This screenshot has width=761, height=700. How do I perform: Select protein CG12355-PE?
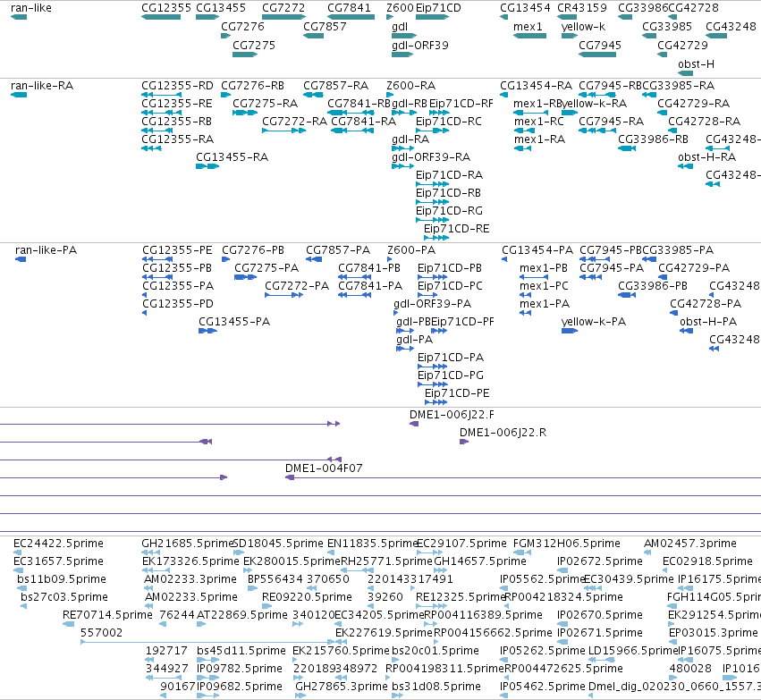click(x=157, y=259)
